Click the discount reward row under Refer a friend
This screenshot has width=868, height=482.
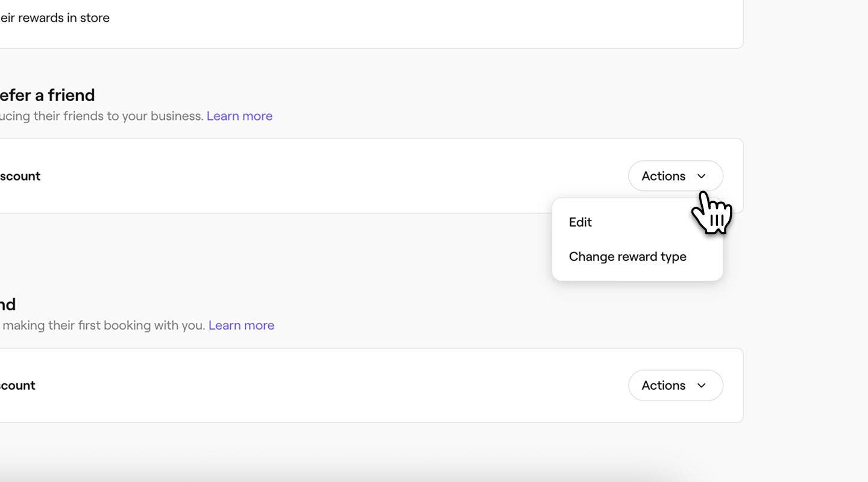click(20, 175)
